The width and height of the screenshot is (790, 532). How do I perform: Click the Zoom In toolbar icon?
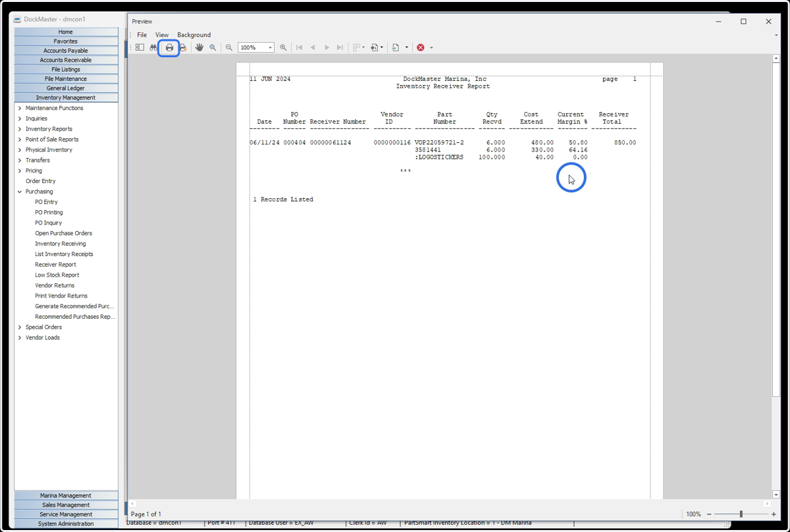coord(283,47)
